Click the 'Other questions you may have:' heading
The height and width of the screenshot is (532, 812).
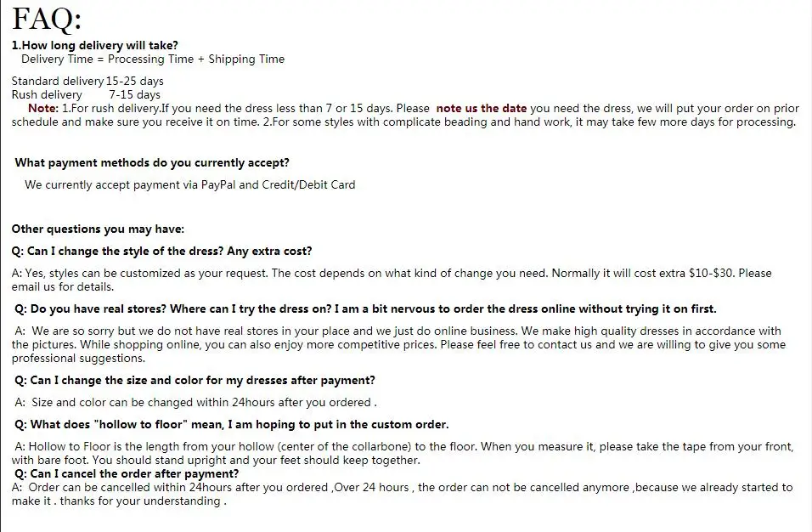tap(98, 229)
